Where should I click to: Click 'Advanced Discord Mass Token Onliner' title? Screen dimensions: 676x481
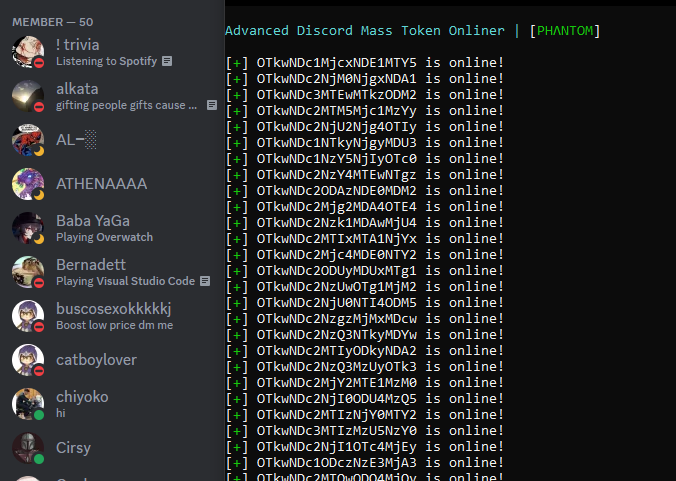coord(365,31)
